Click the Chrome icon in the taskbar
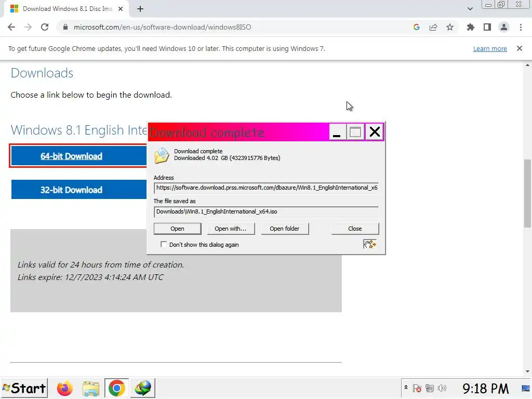The height and width of the screenshot is (399, 532). pos(116,388)
